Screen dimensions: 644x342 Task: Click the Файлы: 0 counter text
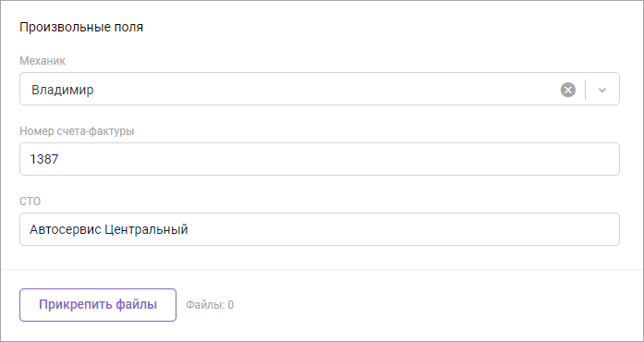click(210, 305)
